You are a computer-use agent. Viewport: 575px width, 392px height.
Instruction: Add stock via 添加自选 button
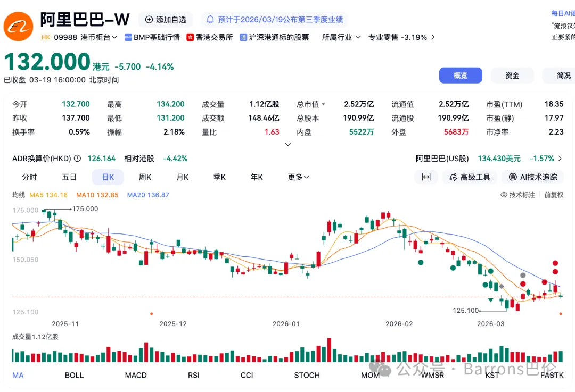tap(166, 20)
